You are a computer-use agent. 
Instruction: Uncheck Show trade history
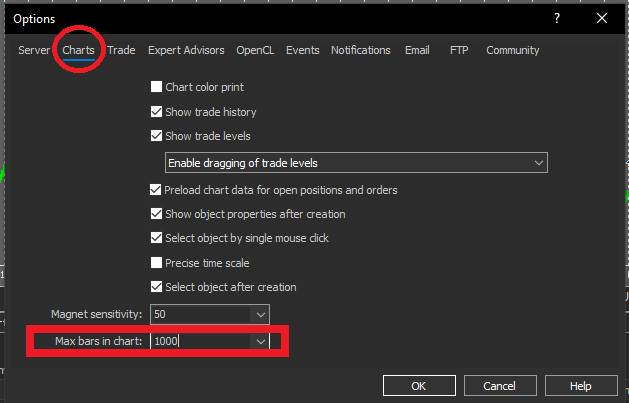pos(156,112)
